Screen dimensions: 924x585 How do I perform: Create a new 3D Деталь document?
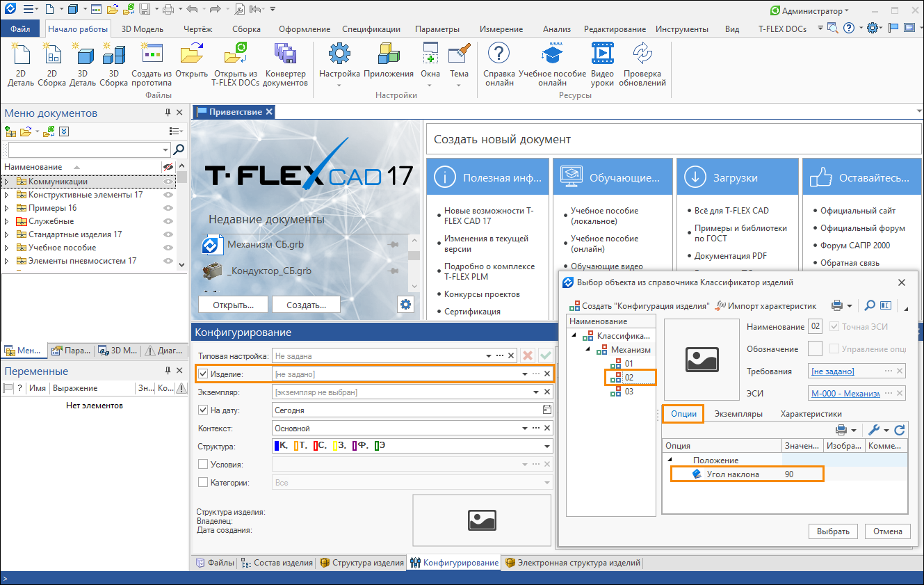(83, 64)
